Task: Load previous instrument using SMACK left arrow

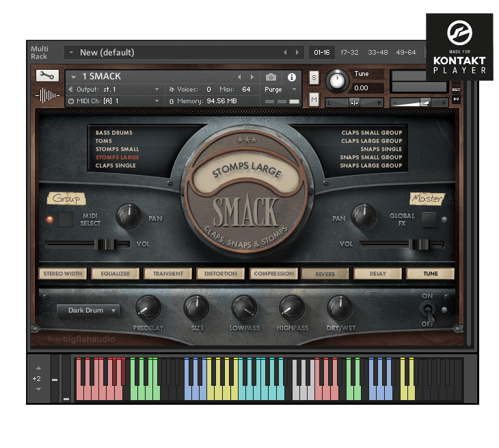Action: coord(239,77)
